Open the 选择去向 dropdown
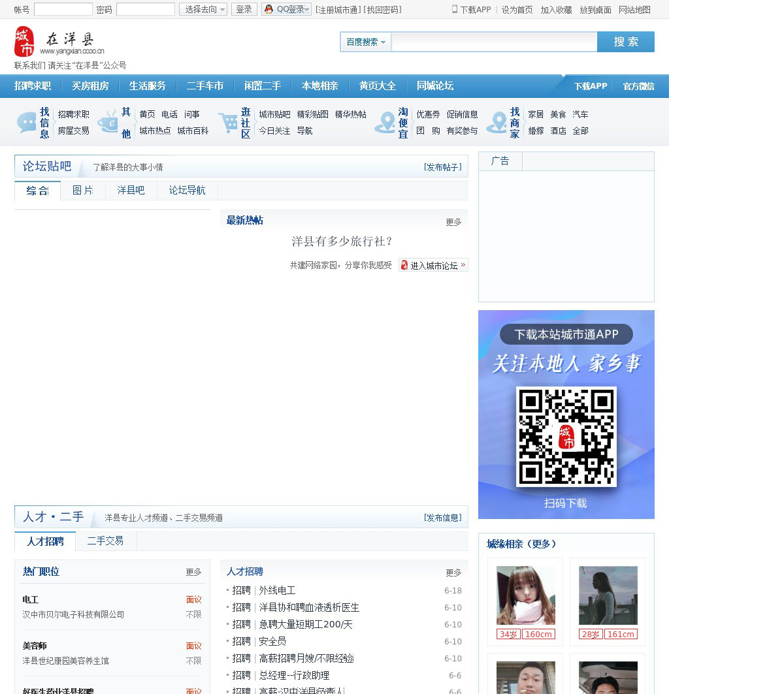The image size is (784, 694). tap(203, 9)
